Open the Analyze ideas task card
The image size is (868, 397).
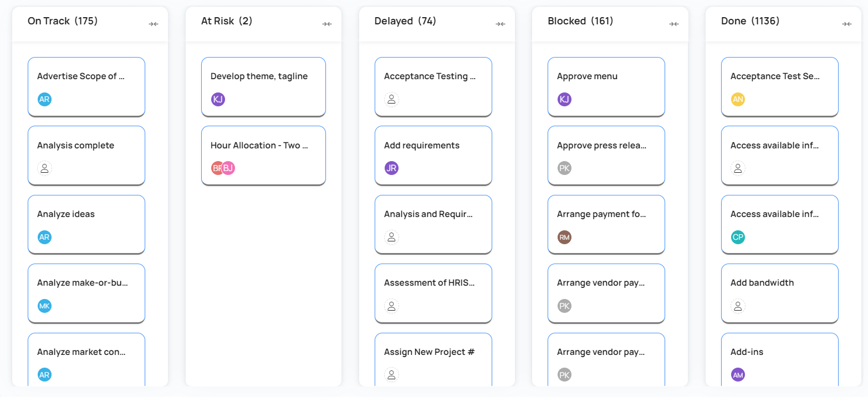coord(86,224)
